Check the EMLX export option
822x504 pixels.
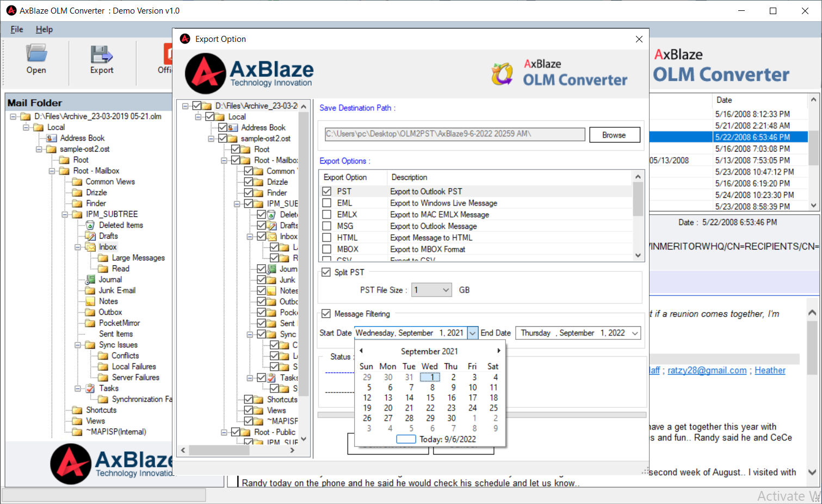pos(327,214)
